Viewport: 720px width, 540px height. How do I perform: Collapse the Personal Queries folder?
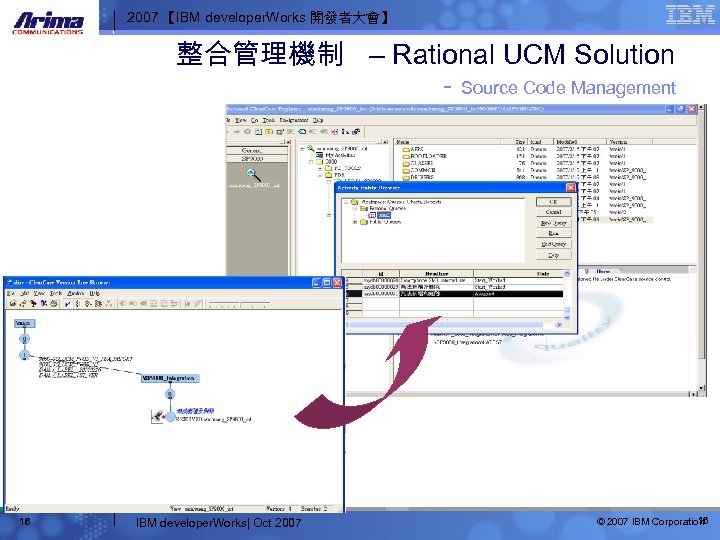click(355, 208)
